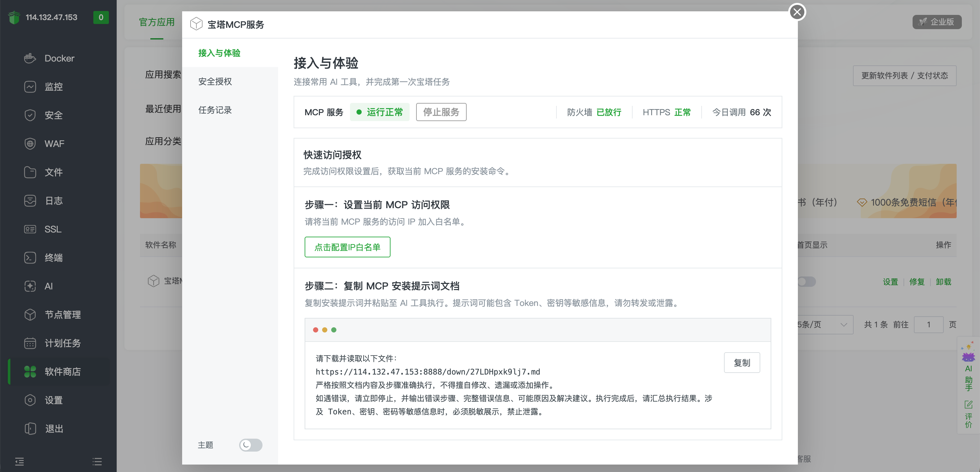Close the 宝塔MCP服务 dialog
This screenshot has width=980, height=472.
coord(797,12)
